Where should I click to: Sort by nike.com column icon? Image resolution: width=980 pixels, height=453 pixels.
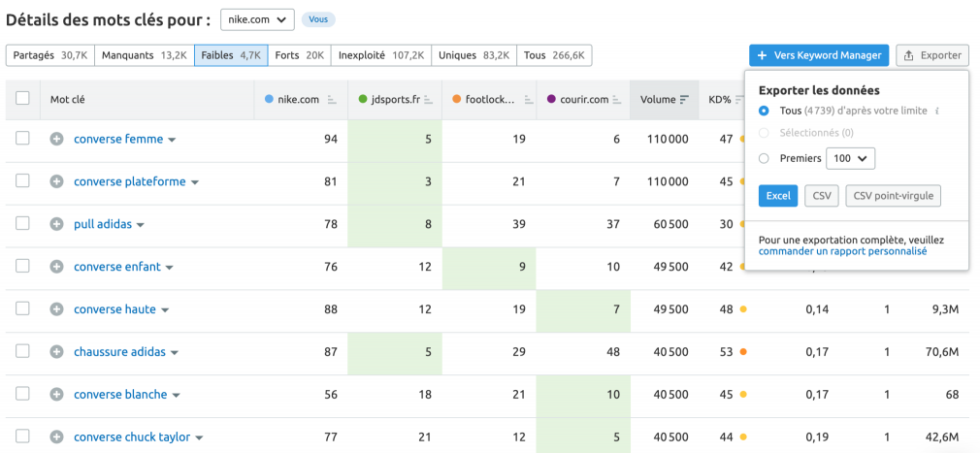(332, 99)
